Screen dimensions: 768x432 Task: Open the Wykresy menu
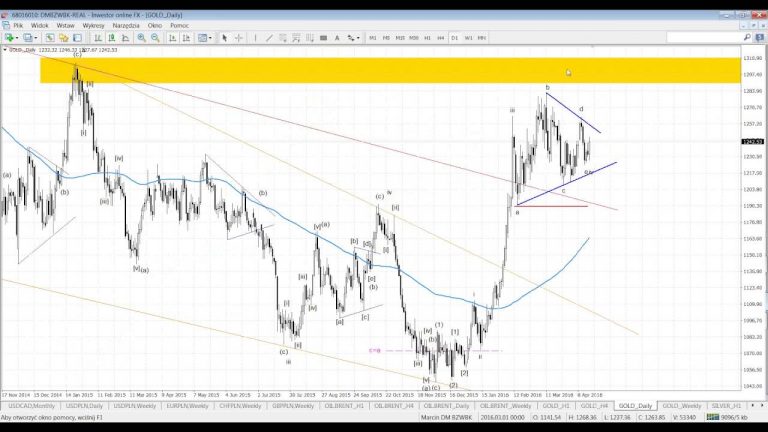coord(93,25)
